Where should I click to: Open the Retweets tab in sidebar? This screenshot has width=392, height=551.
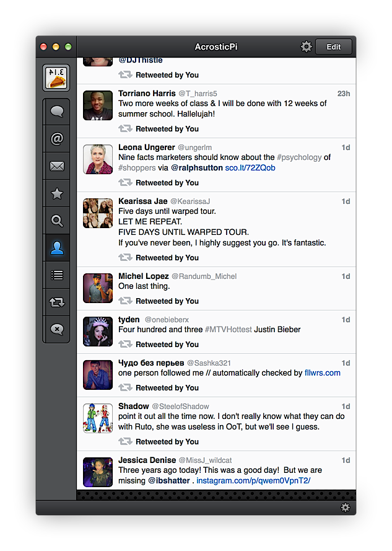click(x=57, y=302)
